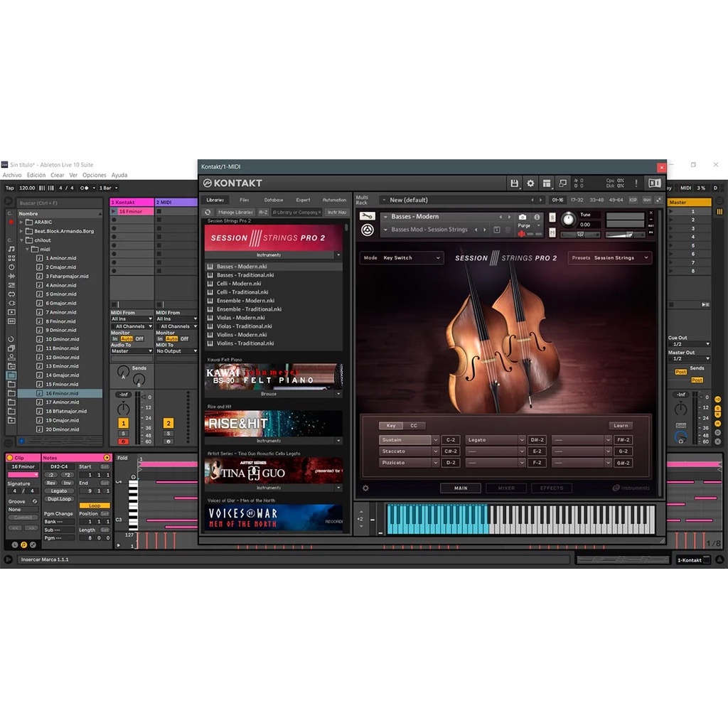Open Kontakt settings gear icon
This screenshot has width=728, height=728.
point(530,183)
